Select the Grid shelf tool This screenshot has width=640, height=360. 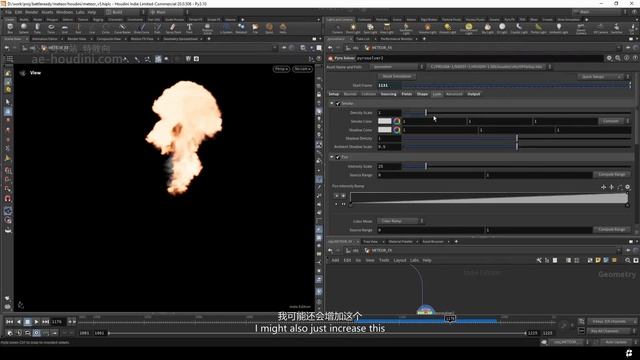pyautogui.click(x=65, y=28)
